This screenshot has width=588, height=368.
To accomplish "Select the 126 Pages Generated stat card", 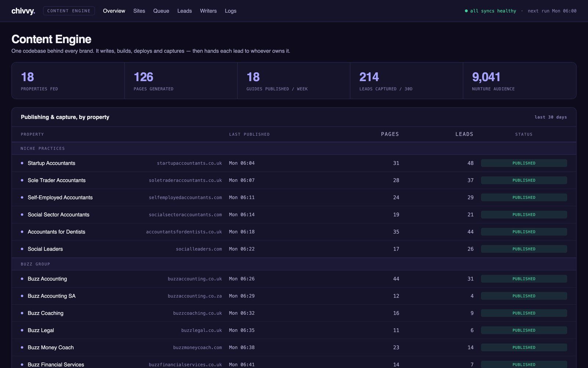I will pyautogui.click(x=181, y=81).
